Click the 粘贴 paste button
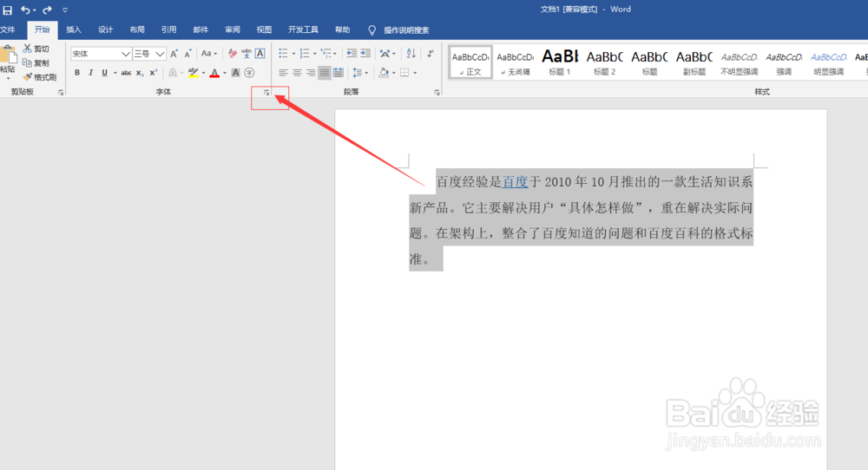The width and height of the screenshot is (868, 470). tap(8, 62)
